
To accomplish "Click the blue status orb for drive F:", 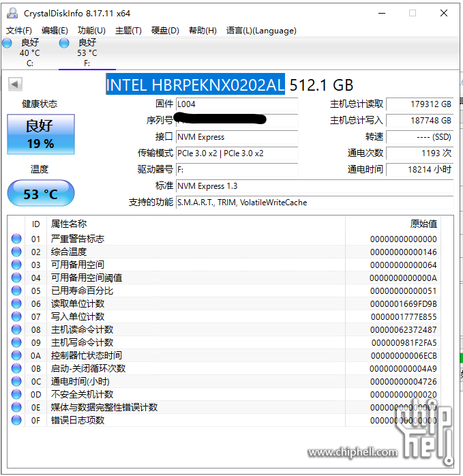I will point(64,43).
